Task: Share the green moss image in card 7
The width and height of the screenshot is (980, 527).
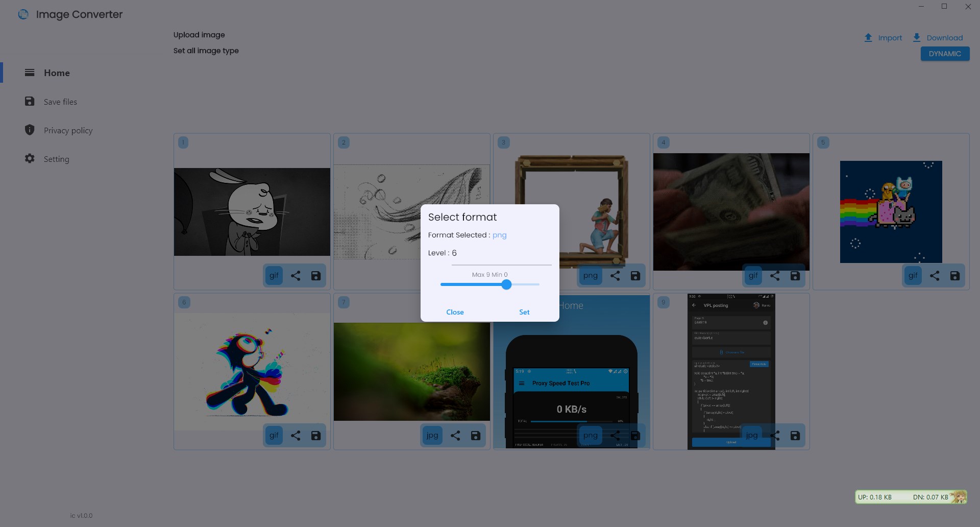Action: click(455, 436)
